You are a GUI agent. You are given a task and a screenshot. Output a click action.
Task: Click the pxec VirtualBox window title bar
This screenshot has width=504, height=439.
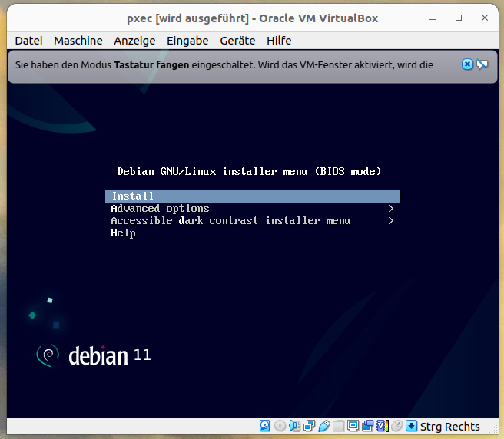[252, 18]
